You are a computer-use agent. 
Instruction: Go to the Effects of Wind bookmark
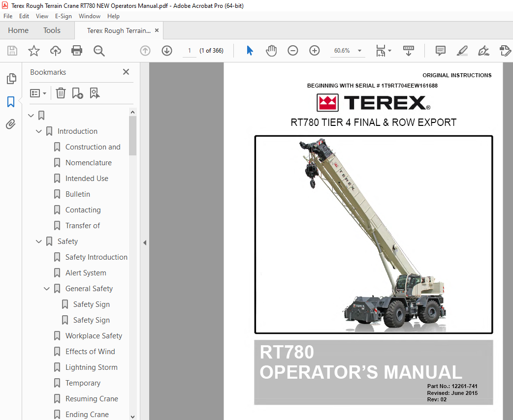click(90, 351)
